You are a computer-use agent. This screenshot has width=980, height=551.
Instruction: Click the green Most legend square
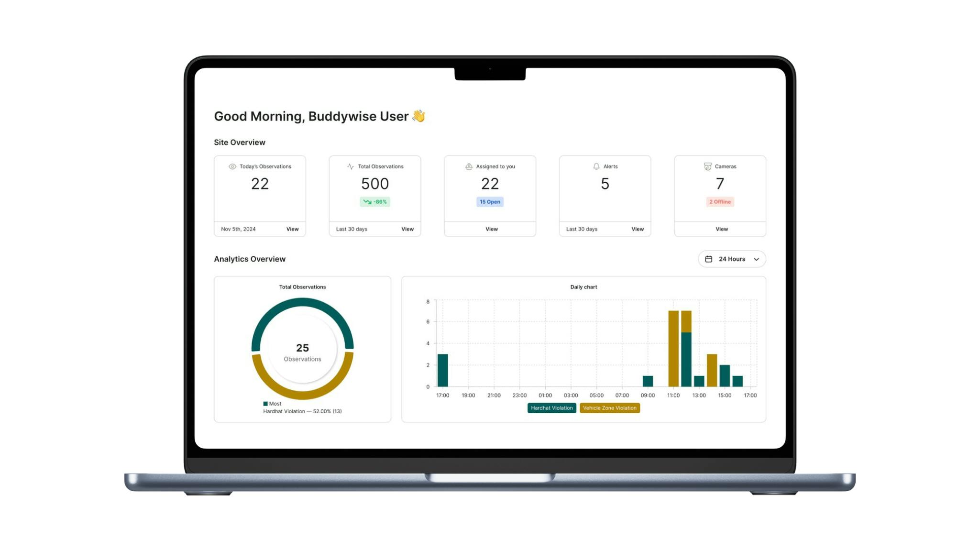(265, 404)
